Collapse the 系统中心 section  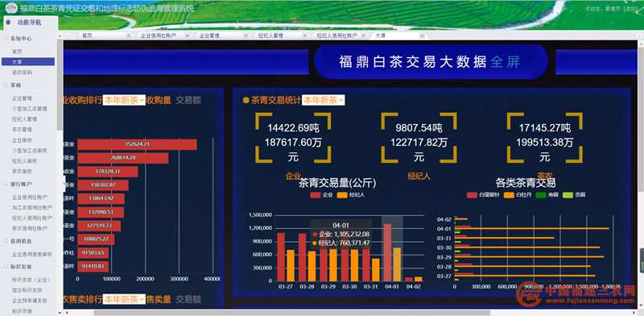pyautogui.click(x=6, y=38)
